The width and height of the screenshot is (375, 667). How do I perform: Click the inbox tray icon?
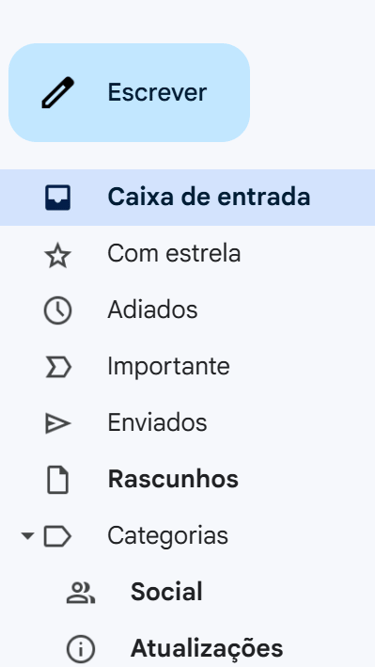tap(58, 197)
